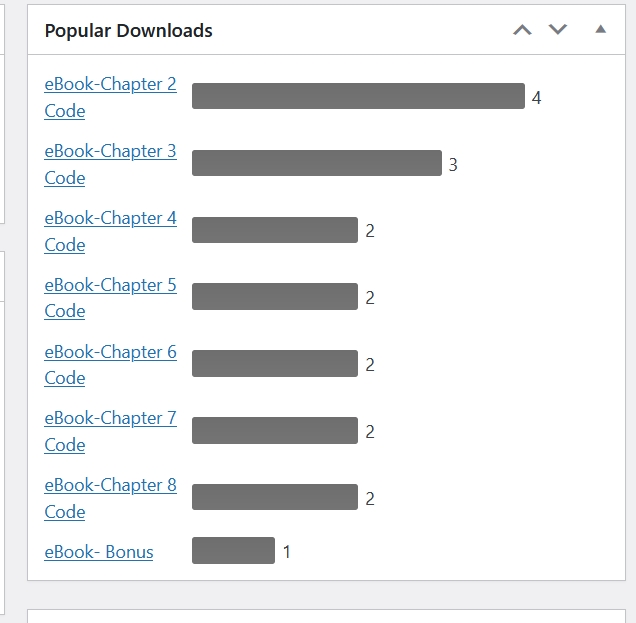This screenshot has height=623, width=636.
Task: Open eBook-Chapter 5 Code link
Action: (x=110, y=285)
